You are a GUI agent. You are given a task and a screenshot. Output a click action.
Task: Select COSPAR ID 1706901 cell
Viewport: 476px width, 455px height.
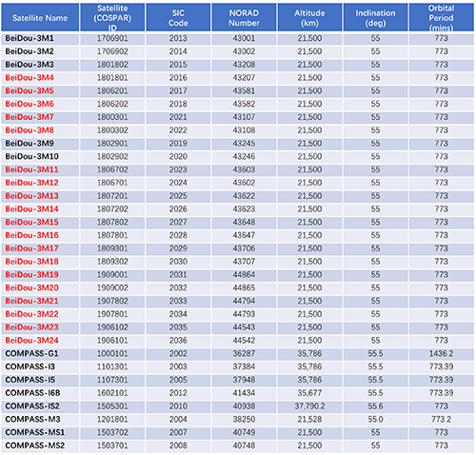tap(112, 38)
